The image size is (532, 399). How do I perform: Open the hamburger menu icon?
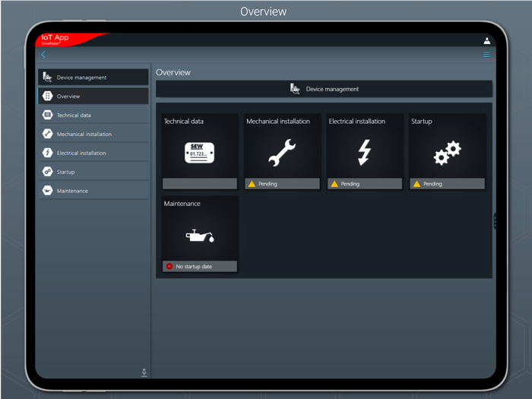coord(486,55)
